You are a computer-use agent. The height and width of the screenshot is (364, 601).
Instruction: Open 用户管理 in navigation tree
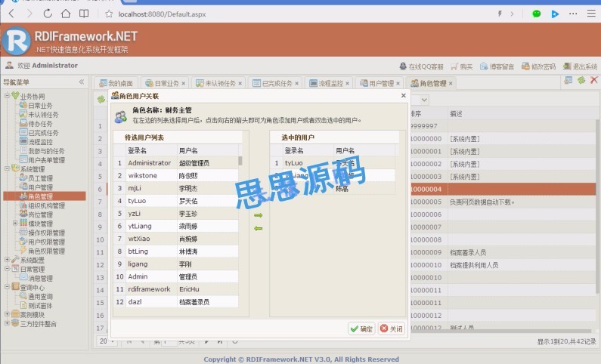(x=40, y=187)
